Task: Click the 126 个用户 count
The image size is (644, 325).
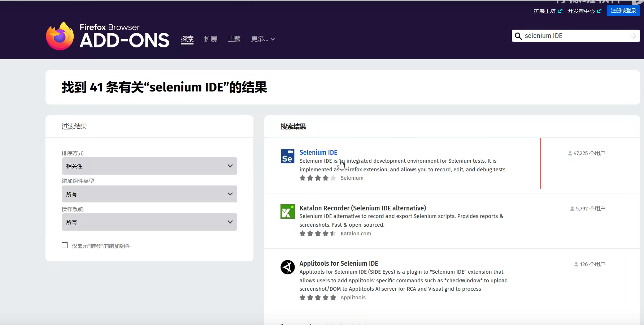Action: (593, 264)
